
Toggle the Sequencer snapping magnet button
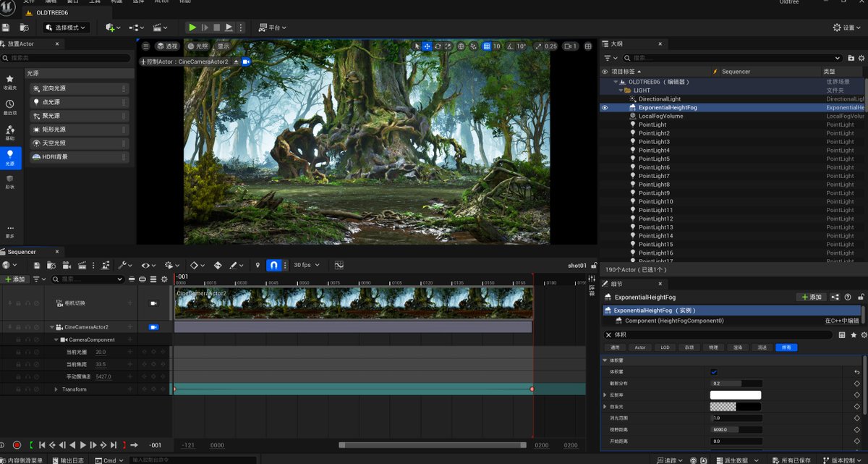tap(274, 266)
